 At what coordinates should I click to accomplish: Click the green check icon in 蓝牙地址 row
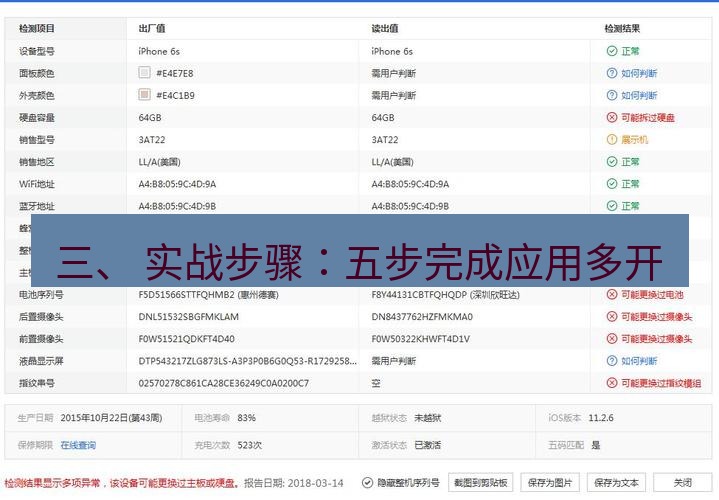pos(612,206)
